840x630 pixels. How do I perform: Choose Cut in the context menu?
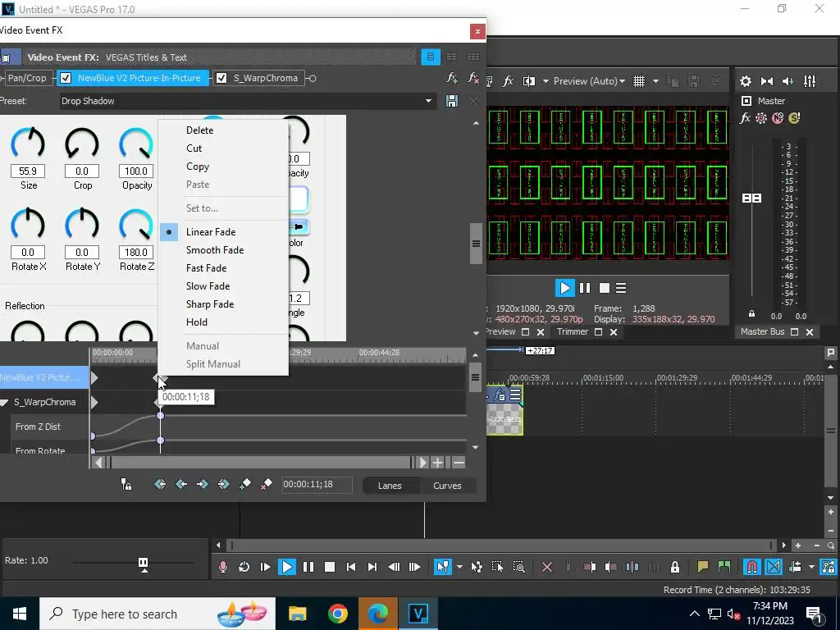point(194,148)
